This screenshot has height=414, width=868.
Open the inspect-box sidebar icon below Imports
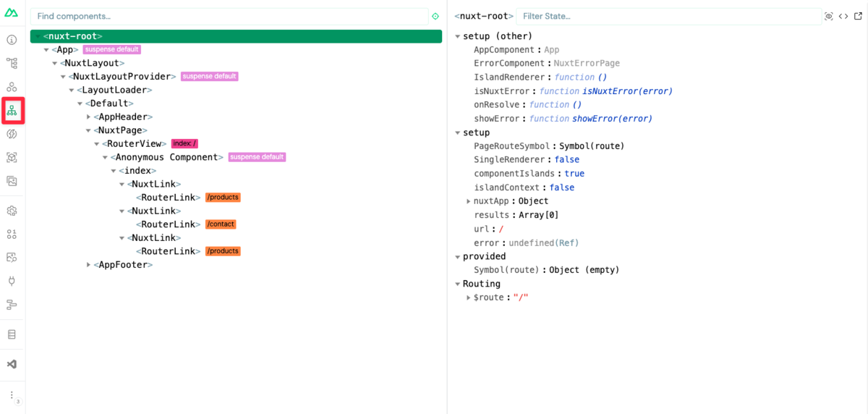pyautogui.click(x=12, y=157)
